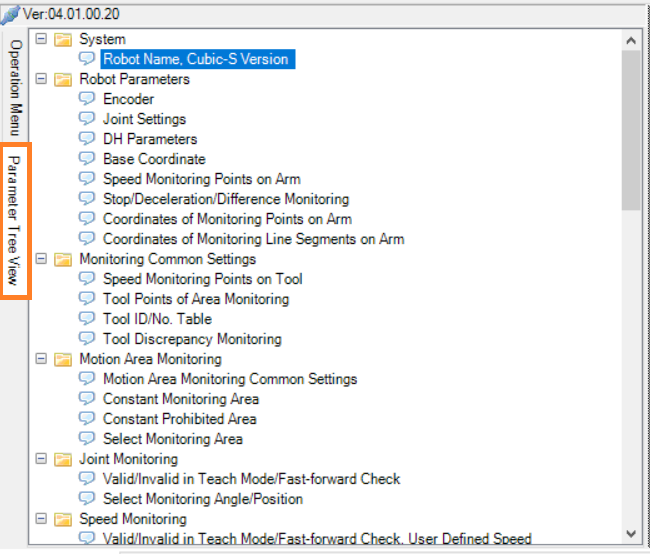Click bubble icon beside Select Monitoring Area
Viewport: 650px width, 554px height.
click(x=87, y=439)
